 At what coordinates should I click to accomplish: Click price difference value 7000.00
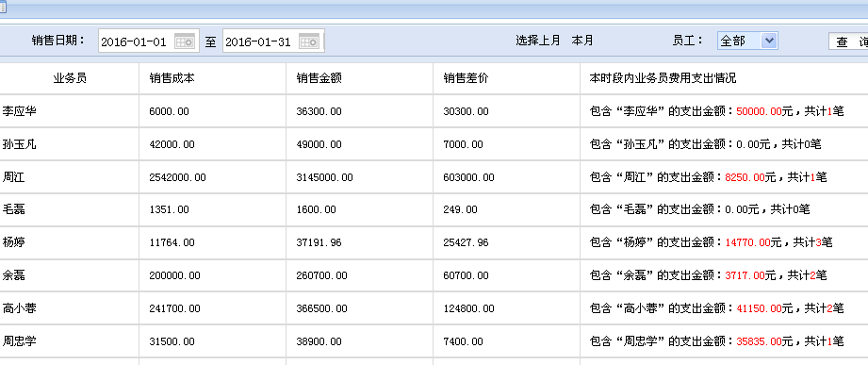pyautogui.click(x=464, y=144)
